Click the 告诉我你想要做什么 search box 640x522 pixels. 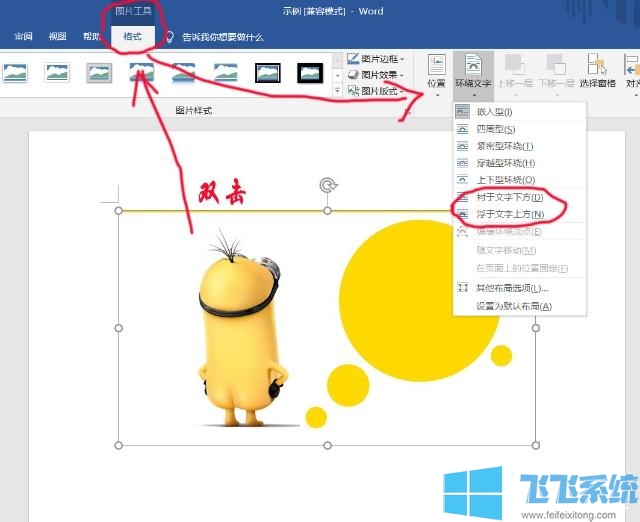click(222, 37)
